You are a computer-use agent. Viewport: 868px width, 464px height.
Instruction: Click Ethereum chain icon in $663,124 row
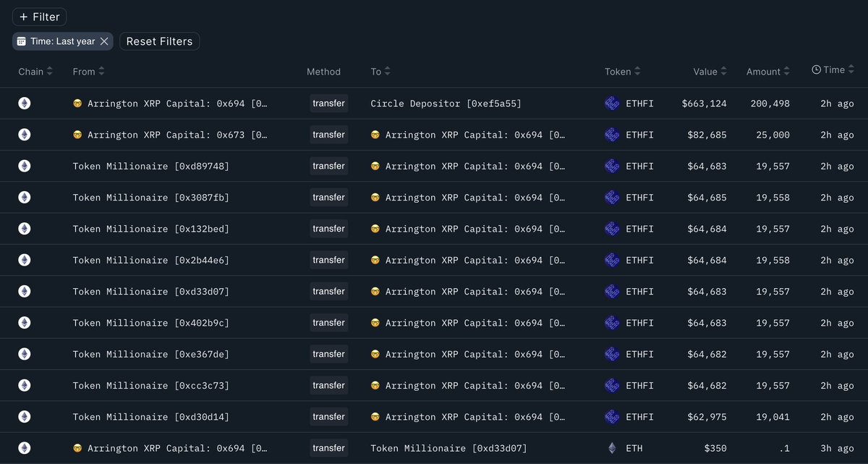click(x=24, y=104)
